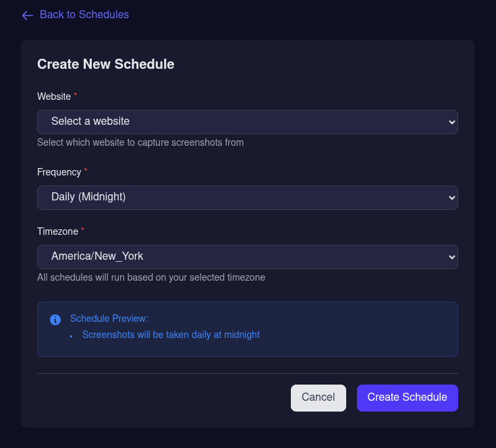Open the Timezone dropdown showing America/New_York
This screenshot has height=448, width=496.
247,257
